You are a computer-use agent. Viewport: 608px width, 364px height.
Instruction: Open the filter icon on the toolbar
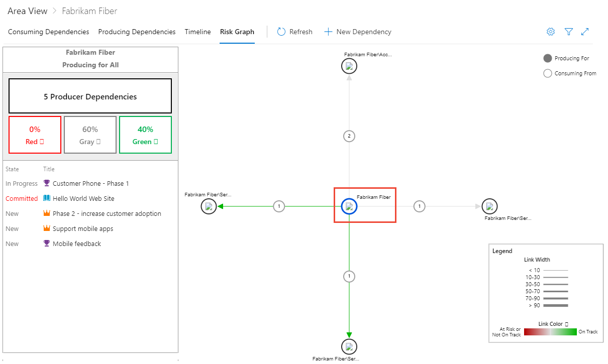point(568,31)
